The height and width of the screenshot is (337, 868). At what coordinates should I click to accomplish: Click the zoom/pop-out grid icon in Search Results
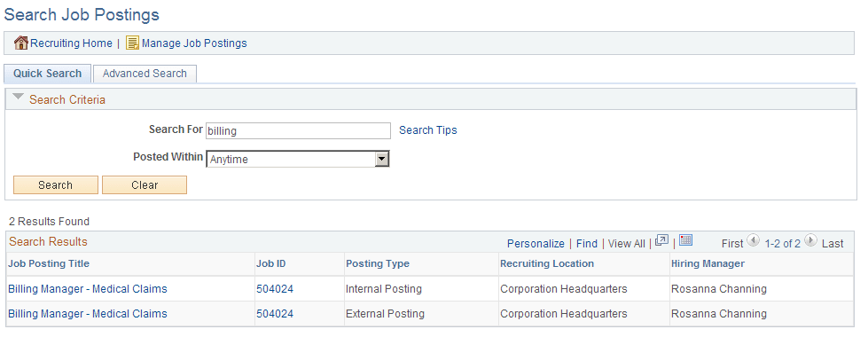coord(661,240)
